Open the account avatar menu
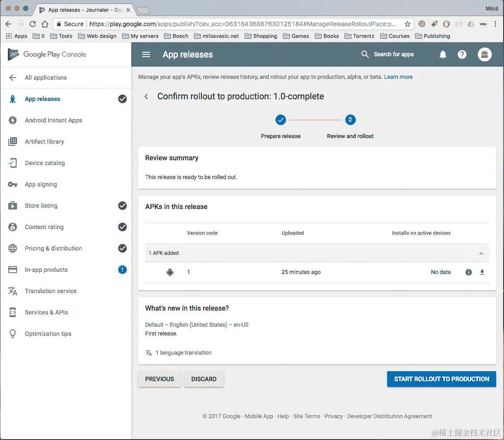Screen dimensions: 504x440 (x=484, y=54)
